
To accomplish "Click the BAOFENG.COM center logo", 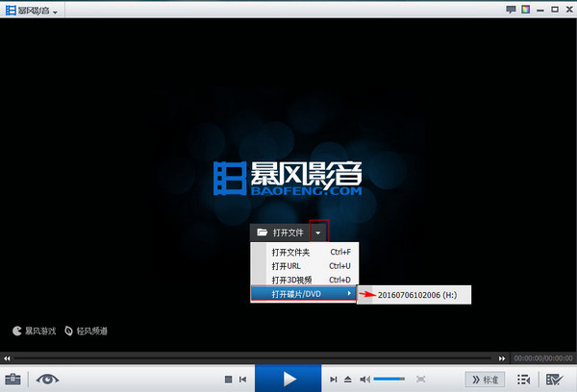I will [288, 179].
